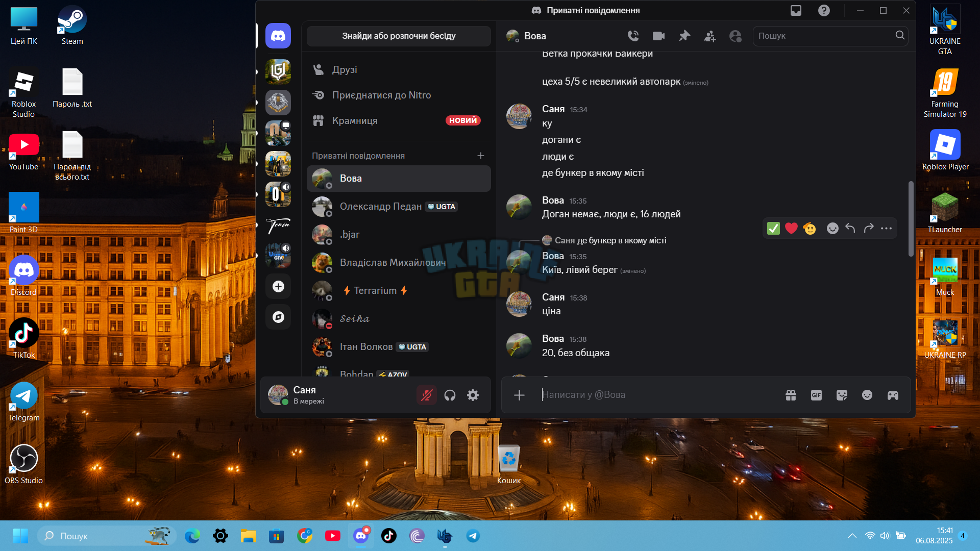Open the Крамниця shop tab
980x551 pixels.
point(399,120)
